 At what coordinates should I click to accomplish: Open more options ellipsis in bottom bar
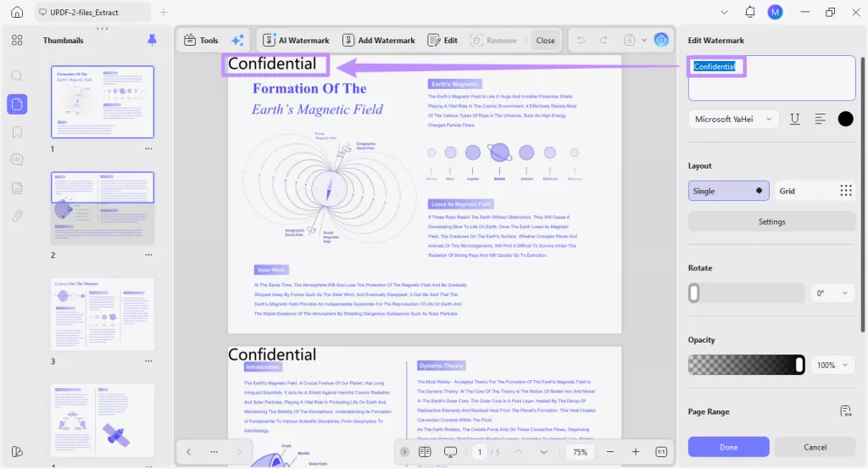(214, 452)
